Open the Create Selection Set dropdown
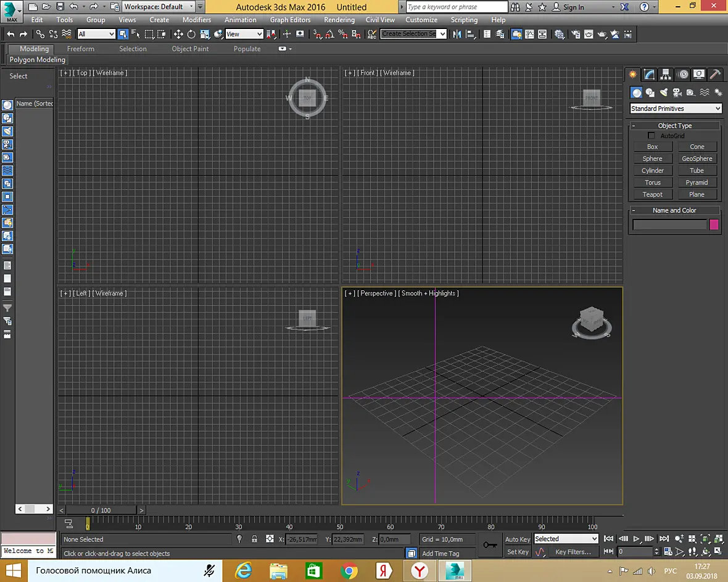Screen dimensions: 728x582 414,34
